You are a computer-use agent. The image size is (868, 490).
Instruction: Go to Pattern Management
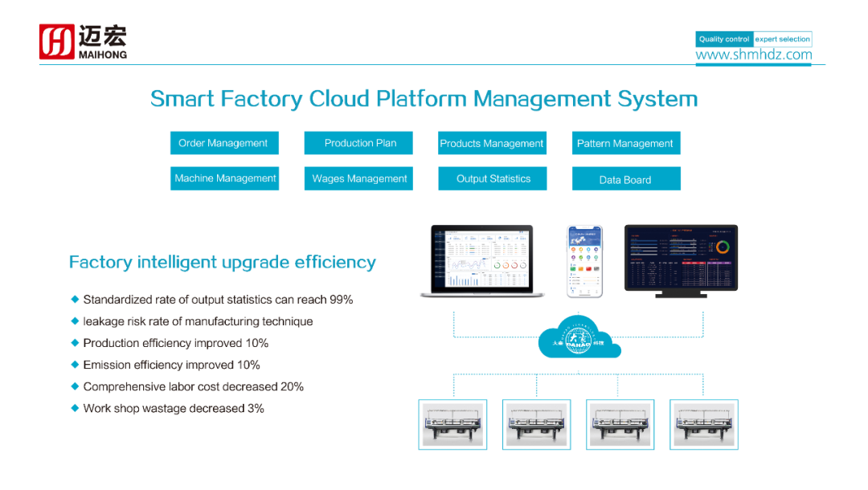pos(625,143)
